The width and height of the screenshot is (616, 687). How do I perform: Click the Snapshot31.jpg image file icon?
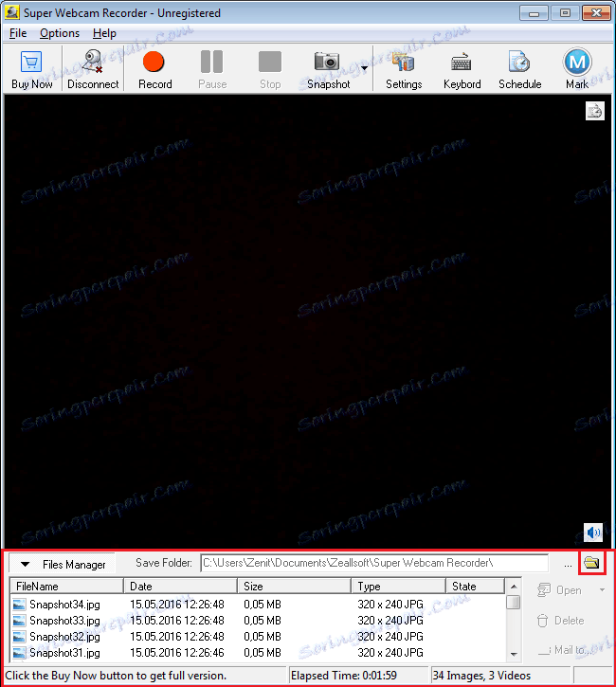19,653
